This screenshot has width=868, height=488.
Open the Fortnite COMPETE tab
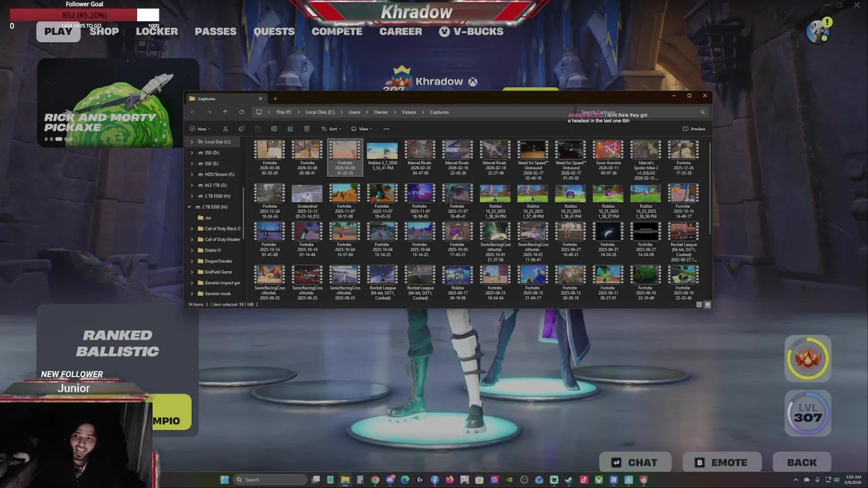coord(337,31)
